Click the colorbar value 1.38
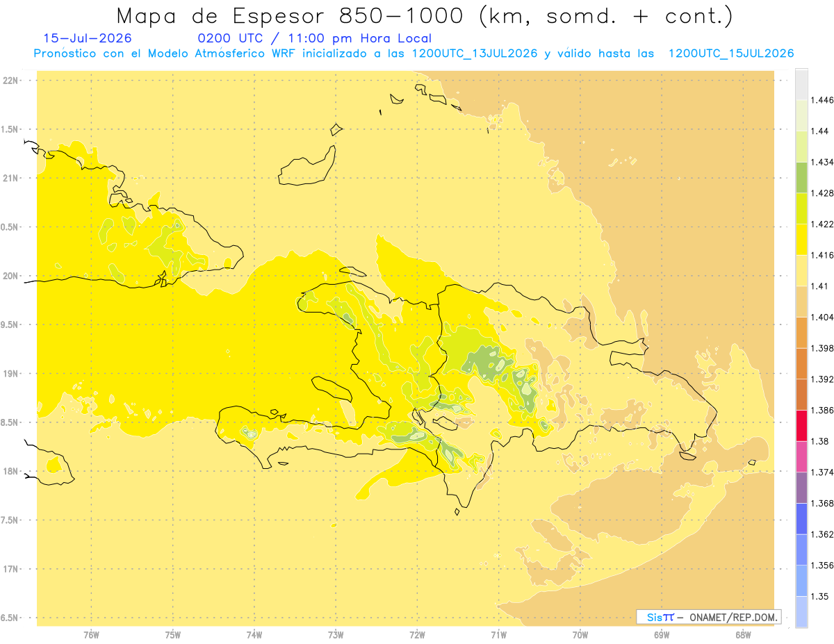This screenshot has width=834, height=644. [819, 441]
